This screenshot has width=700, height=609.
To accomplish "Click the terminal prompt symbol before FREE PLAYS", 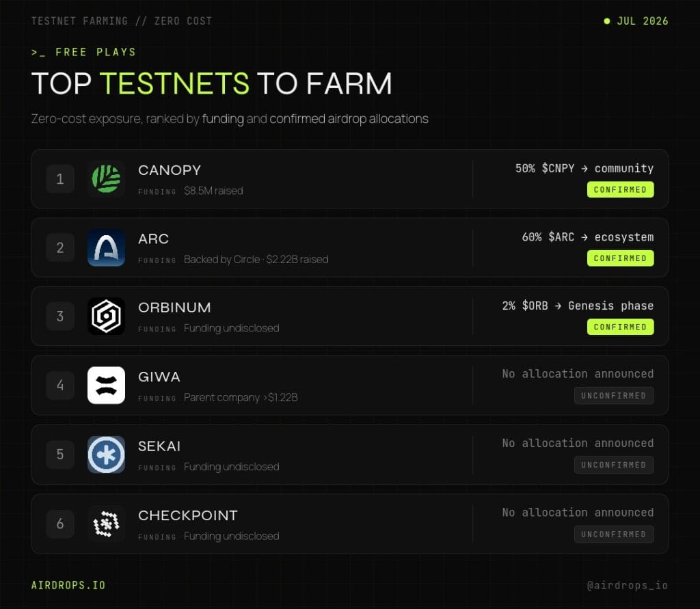I will (38, 52).
